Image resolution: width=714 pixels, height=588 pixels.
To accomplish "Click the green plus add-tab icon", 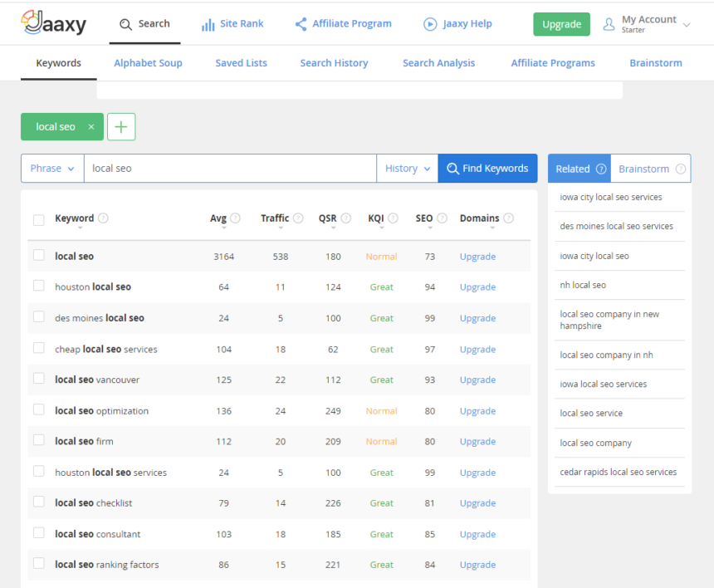I will [x=121, y=127].
